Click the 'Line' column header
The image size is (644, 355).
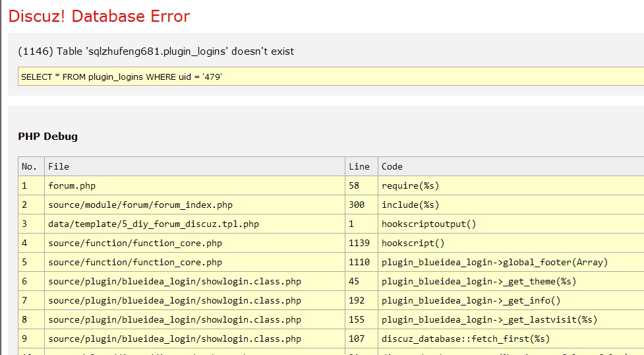[x=359, y=166]
